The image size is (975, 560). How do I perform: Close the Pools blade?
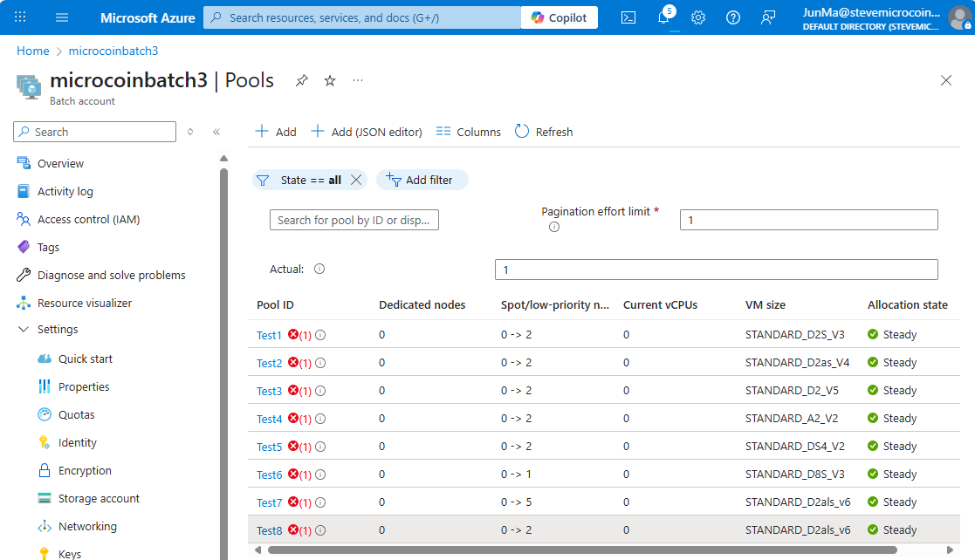946,80
